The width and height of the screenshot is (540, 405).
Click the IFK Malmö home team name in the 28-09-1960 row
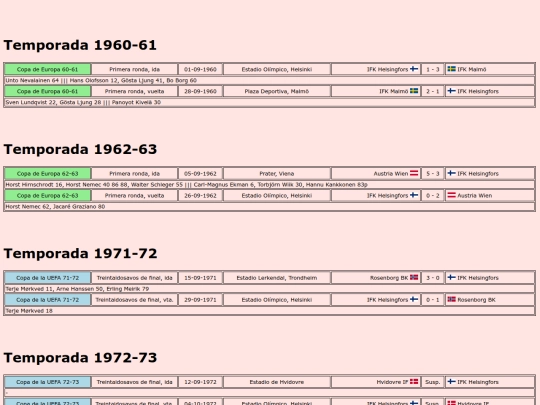click(394, 91)
